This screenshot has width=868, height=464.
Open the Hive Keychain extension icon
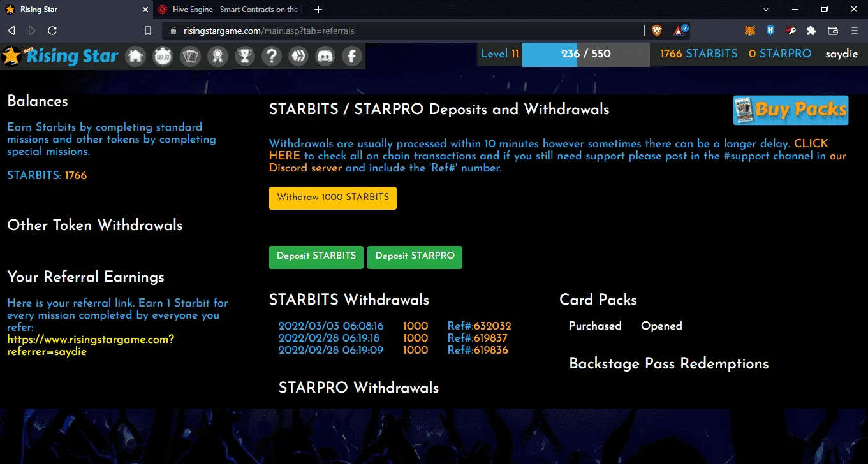(x=791, y=30)
